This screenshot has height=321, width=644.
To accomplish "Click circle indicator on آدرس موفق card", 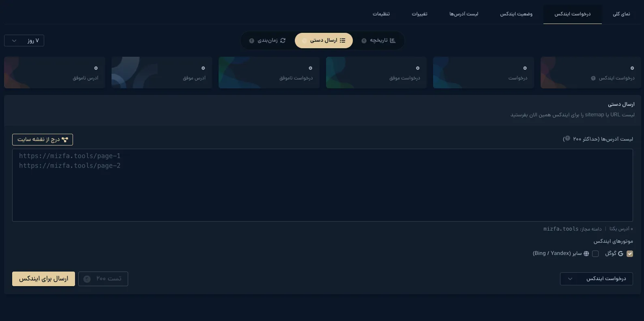I will click(x=203, y=68).
